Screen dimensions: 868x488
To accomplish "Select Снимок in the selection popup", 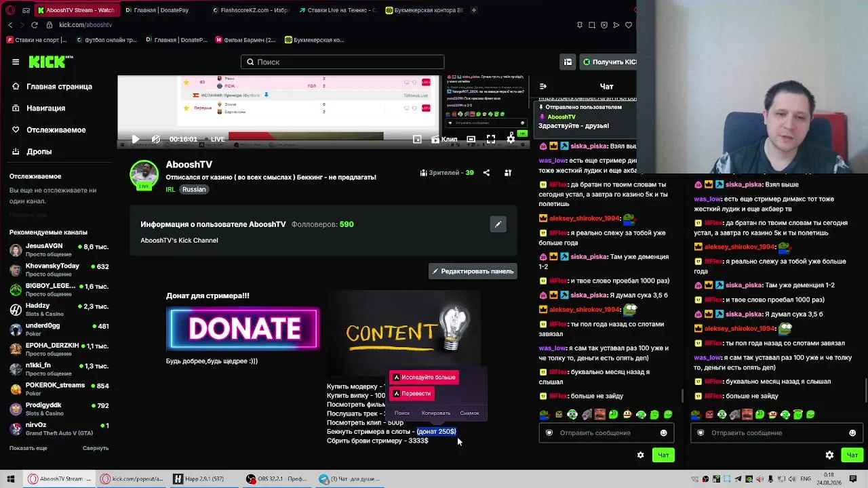I will (469, 413).
